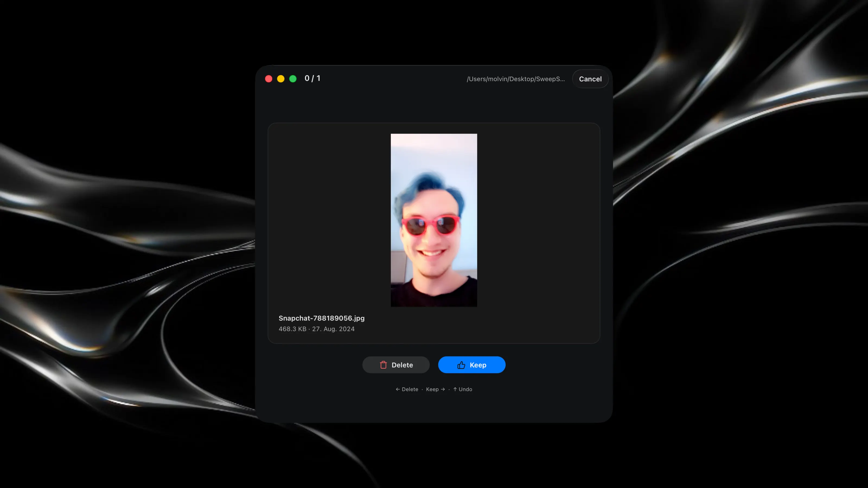This screenshot has height=488, width=868.
Task: Click the folder path /Users/molvin/Desktop/SweepS...
Action: [516, 79]
